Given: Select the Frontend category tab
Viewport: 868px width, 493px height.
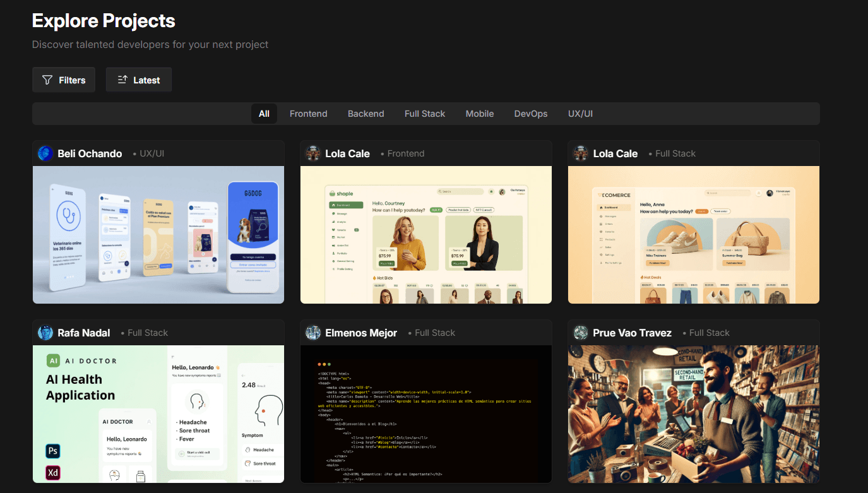Looking at the screenshot, I should (x=308, y=114).
